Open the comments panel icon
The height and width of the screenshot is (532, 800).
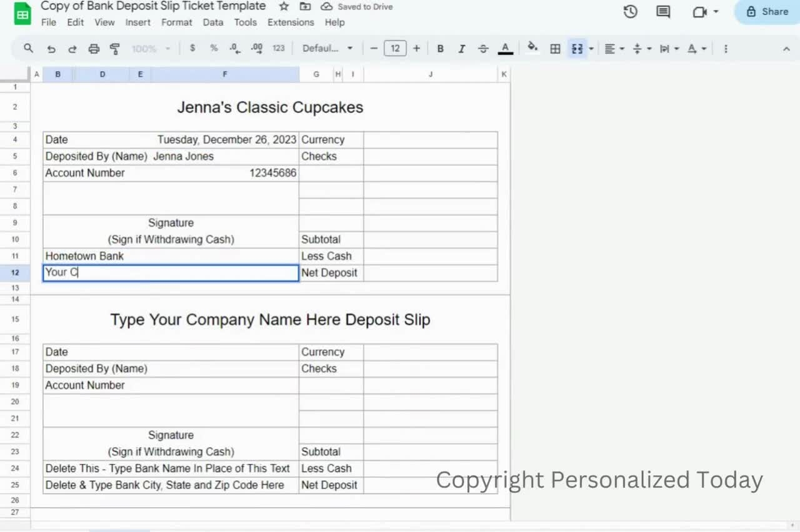coord(663,12)
